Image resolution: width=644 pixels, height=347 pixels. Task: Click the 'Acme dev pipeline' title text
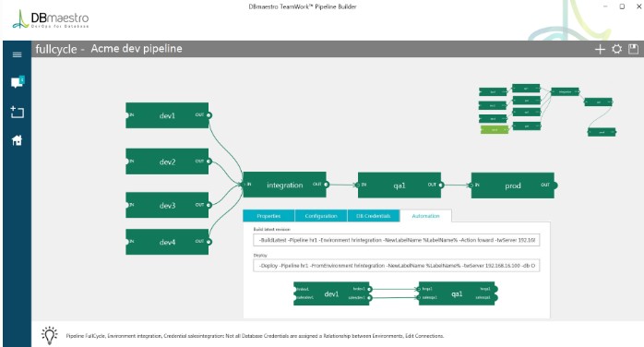tap(137, 49)
